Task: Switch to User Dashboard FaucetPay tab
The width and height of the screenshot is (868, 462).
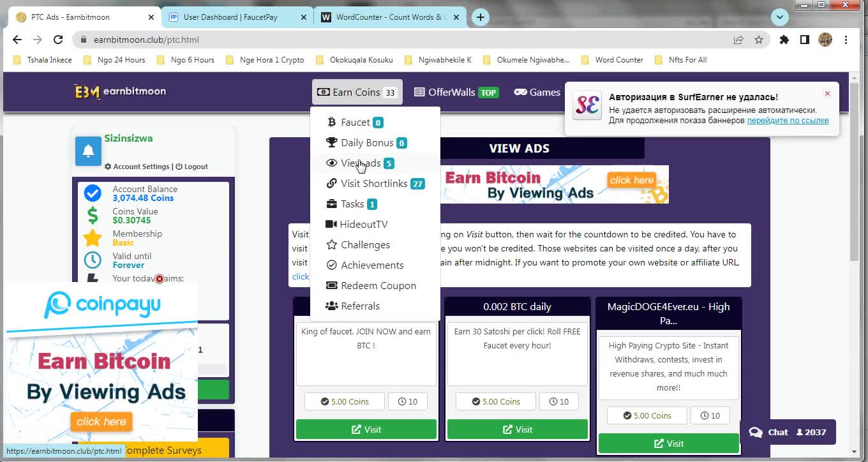Action: click(x=237, y=17)
